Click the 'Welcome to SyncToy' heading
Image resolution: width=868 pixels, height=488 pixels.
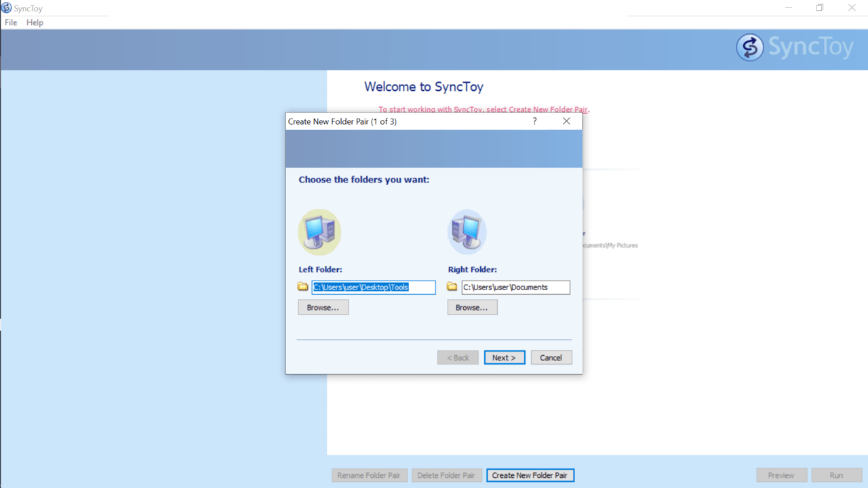424,87
